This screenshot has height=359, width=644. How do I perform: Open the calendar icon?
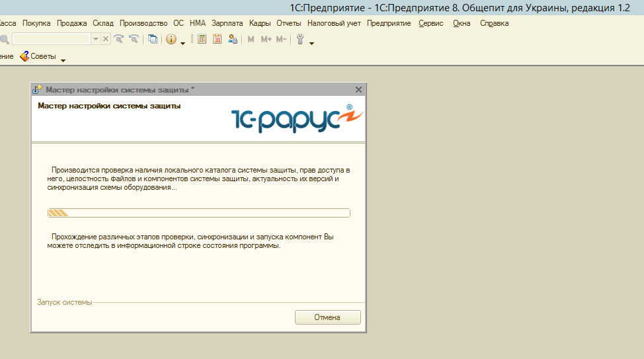[x=218, y=39]
